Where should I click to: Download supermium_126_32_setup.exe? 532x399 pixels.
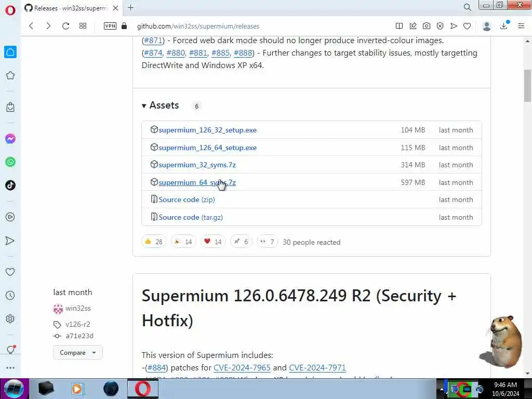pyautogui.click(x=207, y=130)
